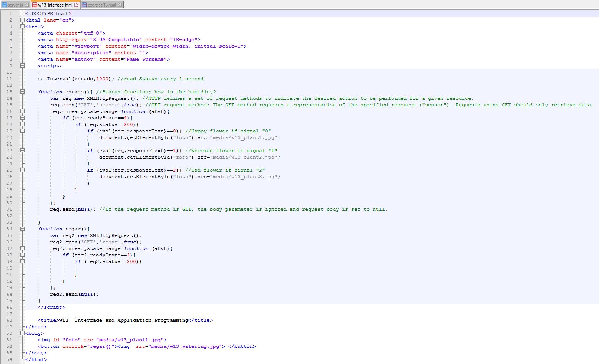Click the closing '</head>' tag

pos(36,327)
